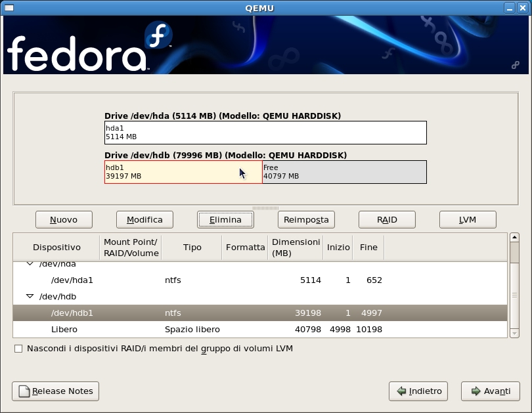
Task: Proceed with the Avanti button
Action: tap(490, 391)
